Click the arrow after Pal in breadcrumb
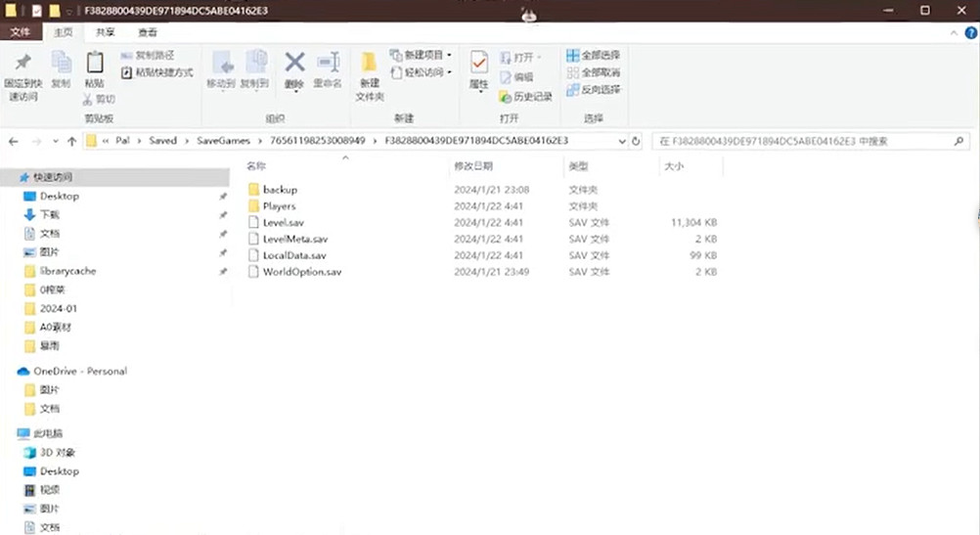This screenshot has height=535, width=980. (x=140, y=141)
